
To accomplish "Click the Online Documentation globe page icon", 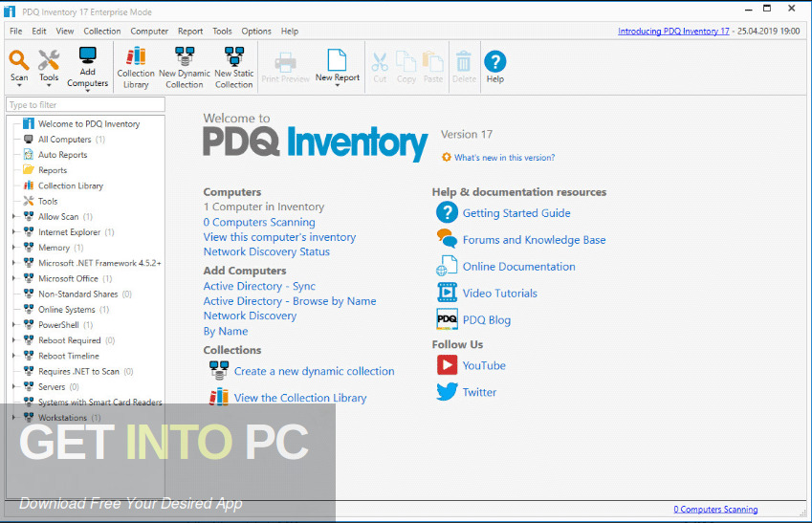I will 447,266.
